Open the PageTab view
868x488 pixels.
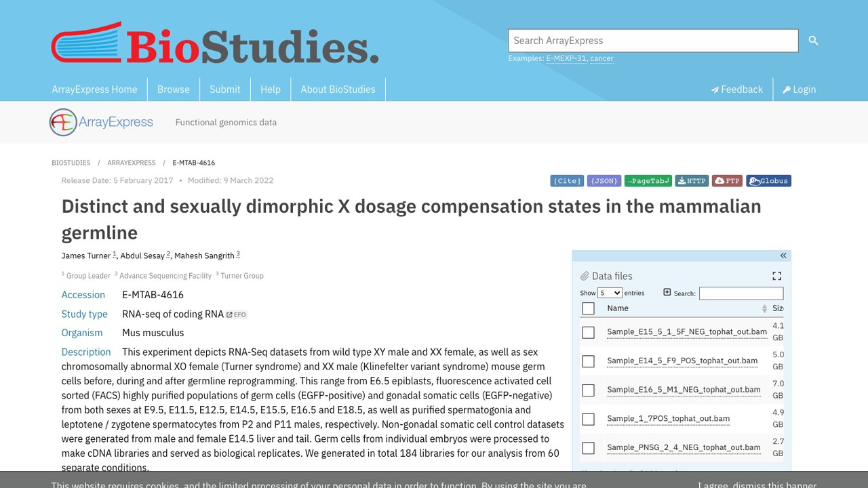(x=648, y=181)
